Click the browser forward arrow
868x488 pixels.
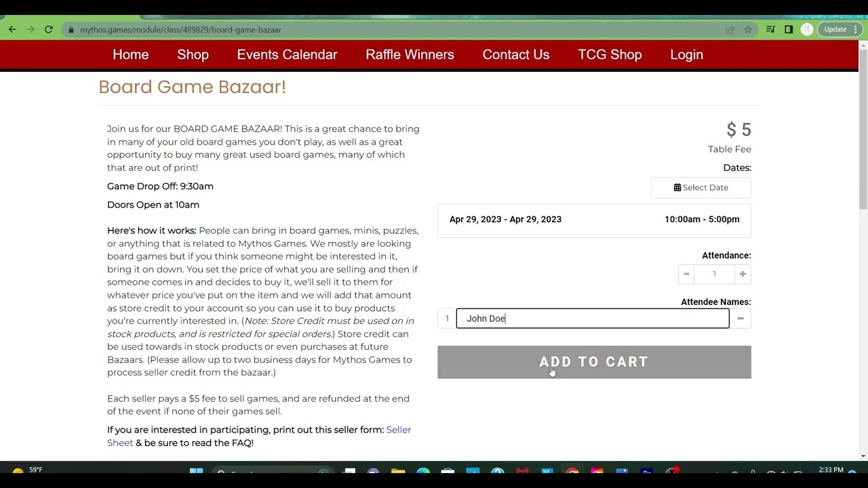(31, 29)
